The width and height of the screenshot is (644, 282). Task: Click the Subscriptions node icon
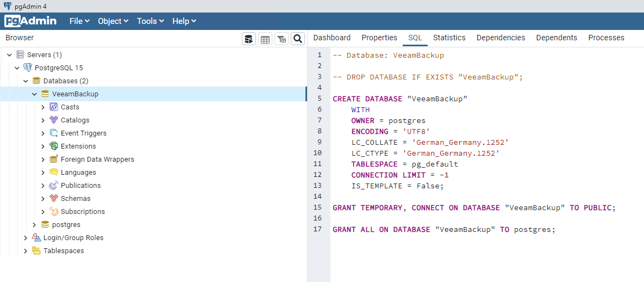click(54, 212)
